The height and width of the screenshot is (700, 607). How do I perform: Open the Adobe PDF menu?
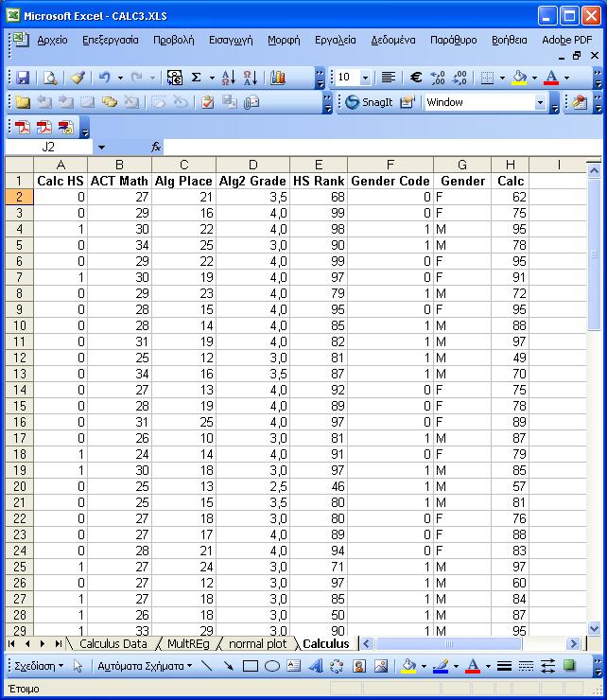pos(567,40)
